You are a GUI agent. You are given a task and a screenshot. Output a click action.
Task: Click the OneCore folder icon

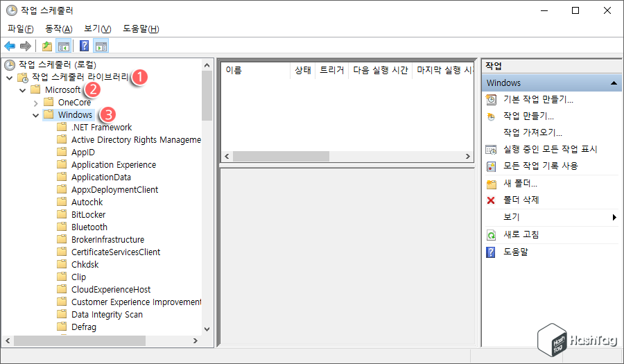49,102
